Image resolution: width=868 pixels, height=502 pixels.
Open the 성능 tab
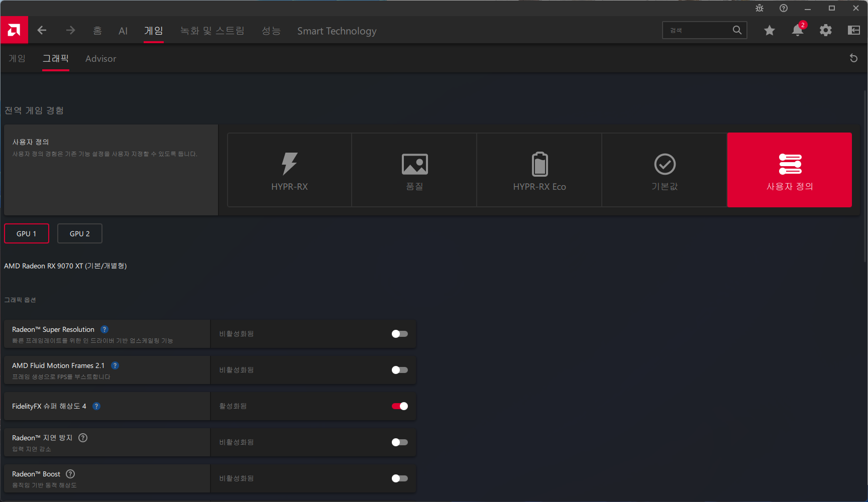(271, 31)
